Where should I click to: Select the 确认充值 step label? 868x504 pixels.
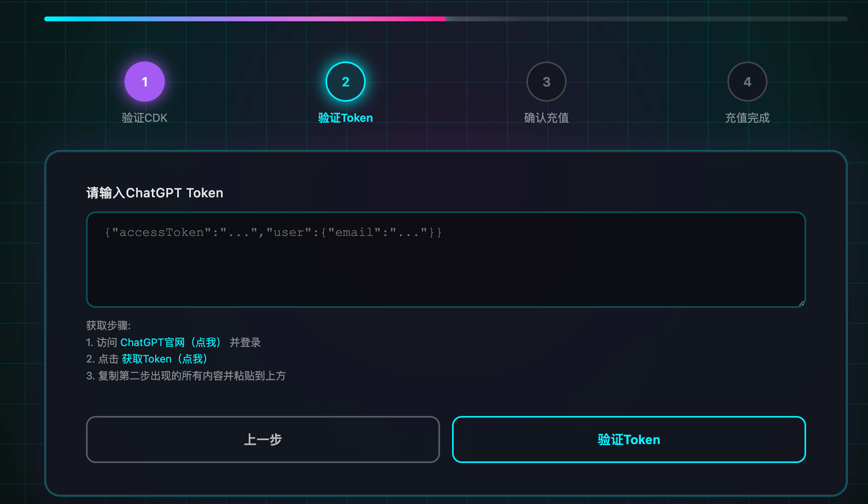click(x=546, y=117)
